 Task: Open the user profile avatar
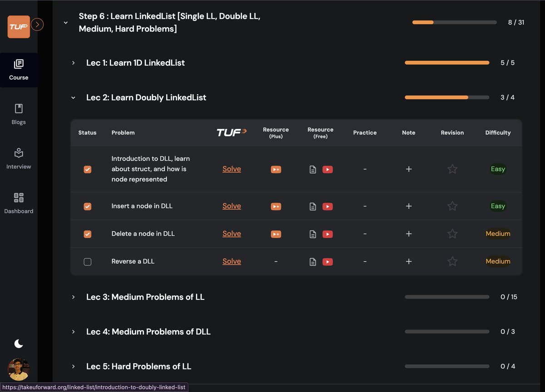[19, 369]
